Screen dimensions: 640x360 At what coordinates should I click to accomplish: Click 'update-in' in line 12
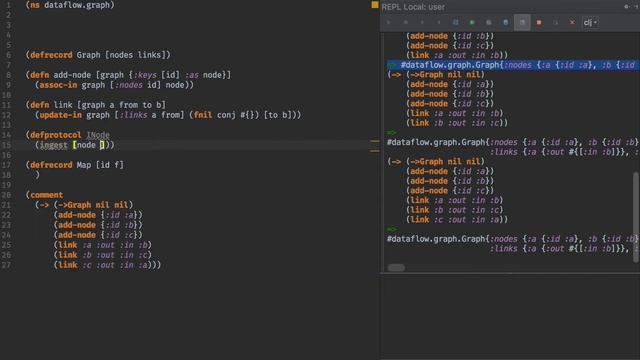[60, 115]
